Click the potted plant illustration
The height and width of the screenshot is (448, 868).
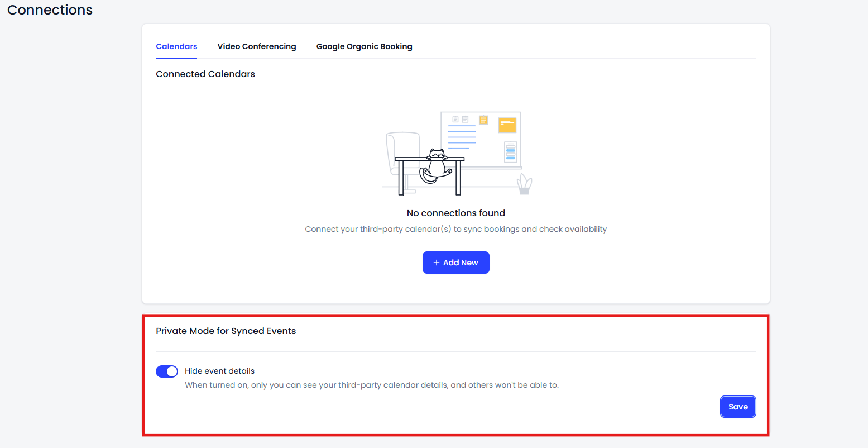pos(524,184)
